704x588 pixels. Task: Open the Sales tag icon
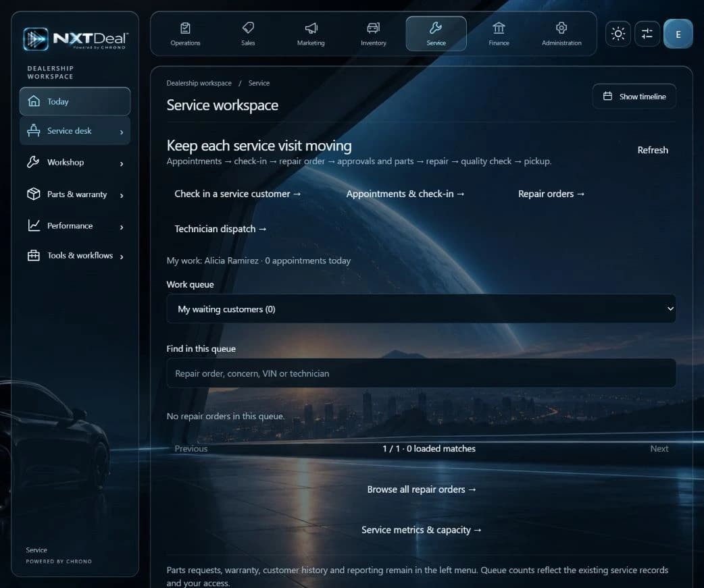[248, 28]
